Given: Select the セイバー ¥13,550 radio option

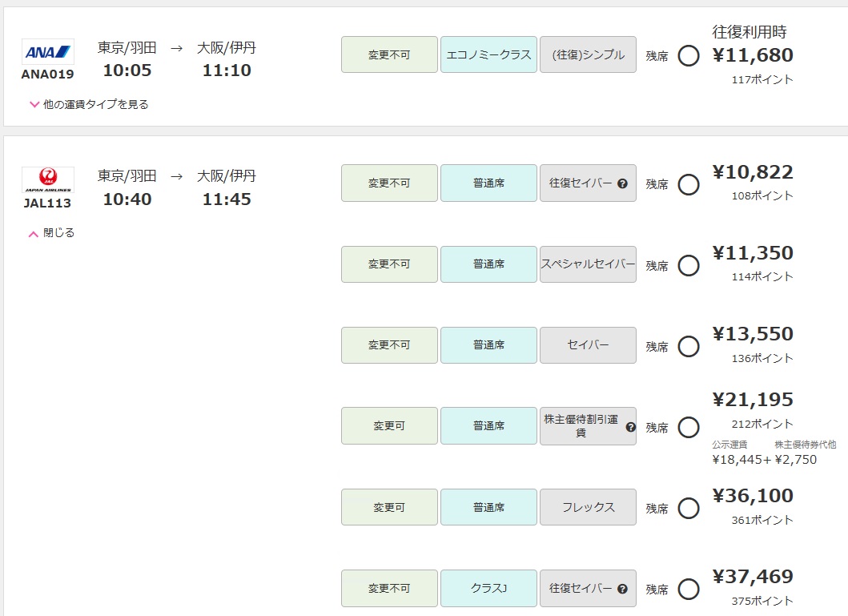Looking at the screenshot, I should (x=689, y=346).
